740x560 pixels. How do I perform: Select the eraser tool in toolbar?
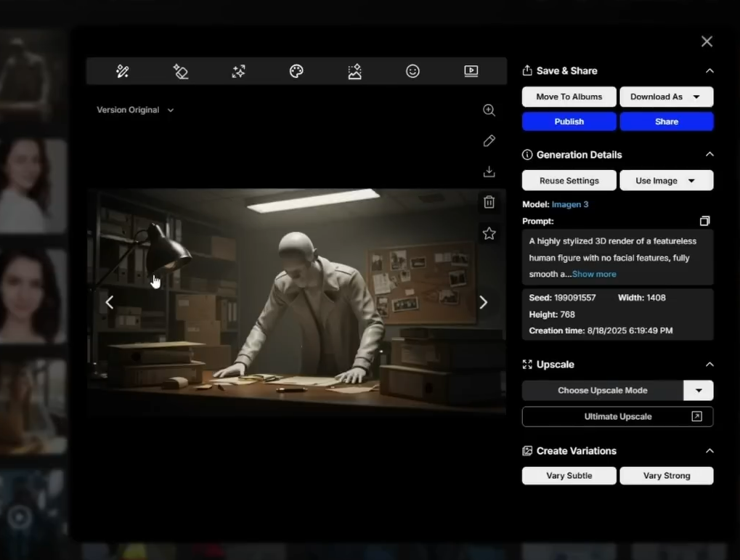[x=181, y=71]
